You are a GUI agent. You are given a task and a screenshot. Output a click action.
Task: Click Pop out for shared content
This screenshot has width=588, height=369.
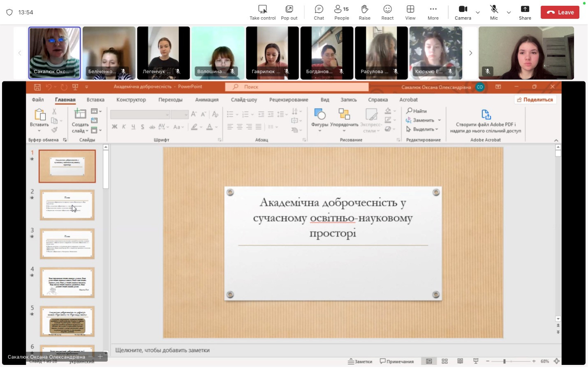[289, 12]
